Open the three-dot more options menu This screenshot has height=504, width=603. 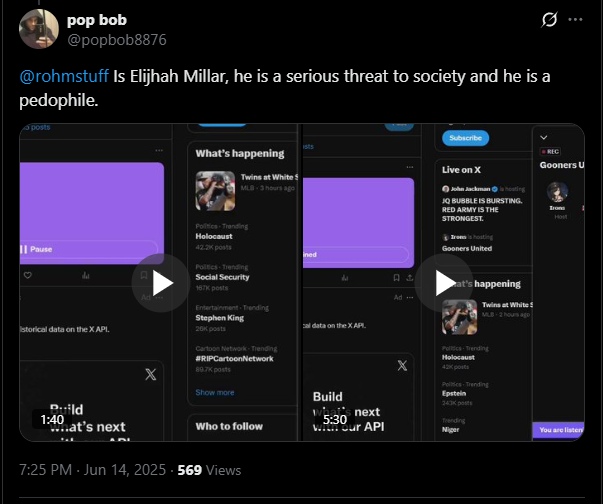[575, 20]
